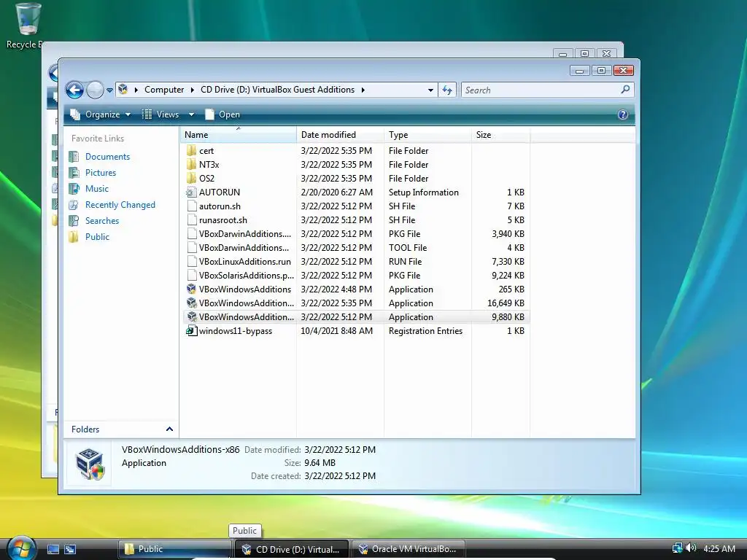
Task: Open Music in Favorite Links
Action: [97, 189]
